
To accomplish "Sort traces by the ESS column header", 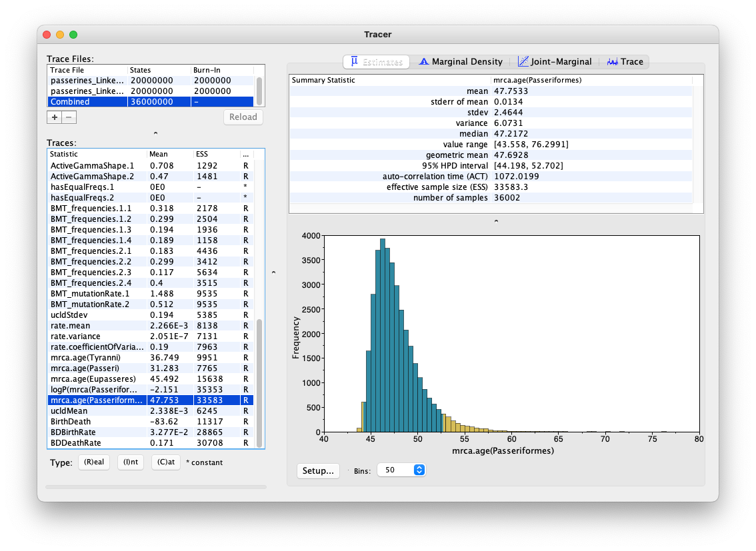I will pos(216,154).
